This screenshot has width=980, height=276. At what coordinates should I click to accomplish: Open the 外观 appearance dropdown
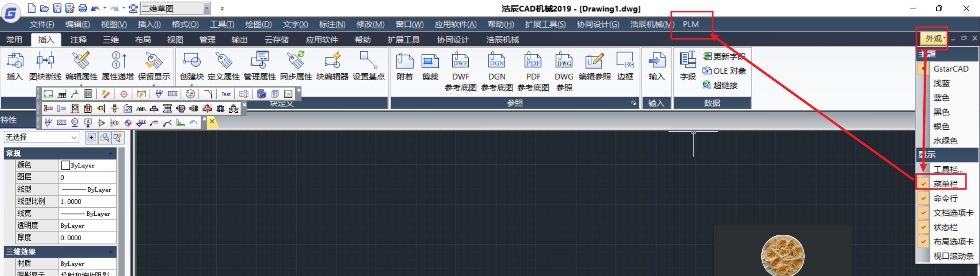(x=934, y=38)
